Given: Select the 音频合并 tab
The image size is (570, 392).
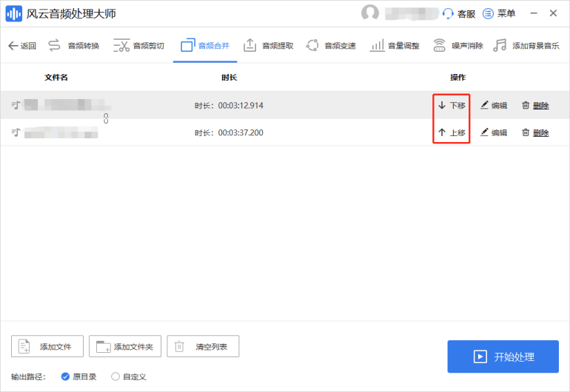Looking at the screenshot, I should click(x=205, y=46).
